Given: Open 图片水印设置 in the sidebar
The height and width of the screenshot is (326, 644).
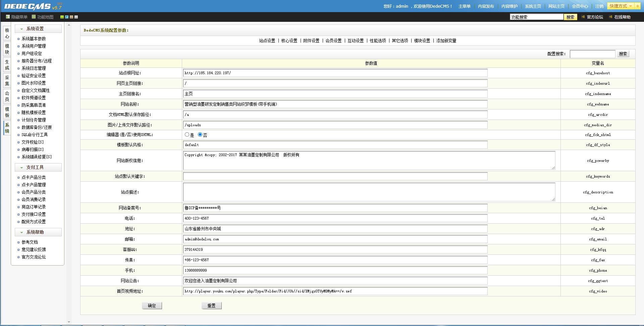Looking at the screenshot, I should tap(34, 83).
